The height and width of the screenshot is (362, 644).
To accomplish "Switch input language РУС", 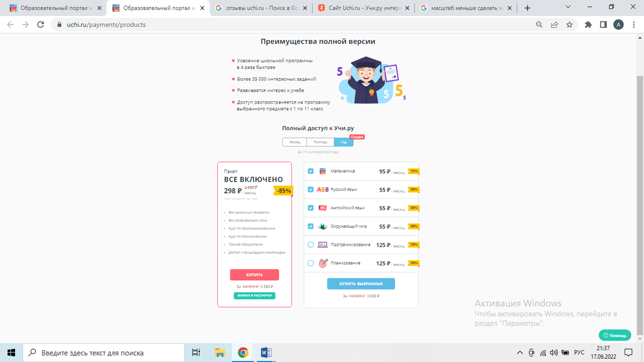I will [579, 353].
